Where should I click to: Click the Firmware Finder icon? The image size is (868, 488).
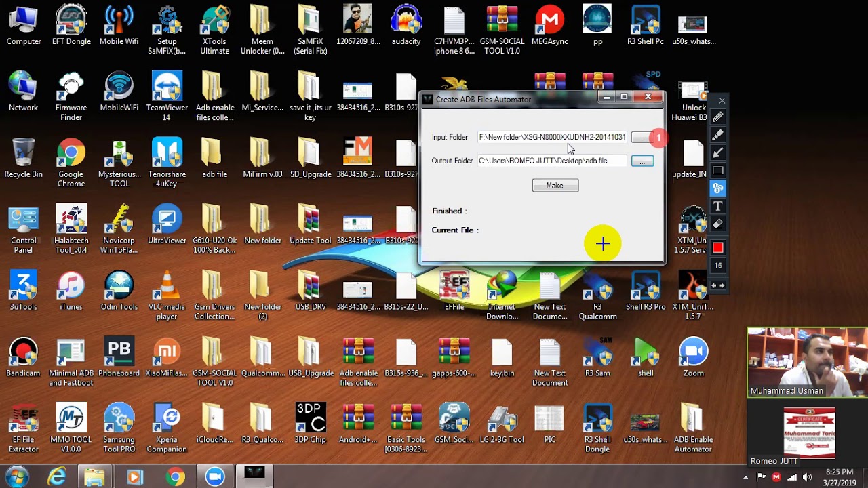point(71,96)
